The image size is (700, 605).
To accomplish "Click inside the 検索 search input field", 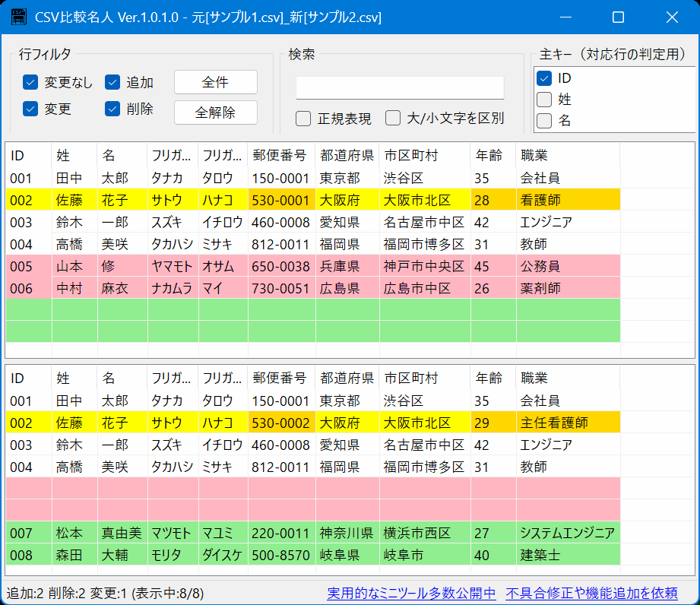I will pyautogui.click(x=400, y=87).
